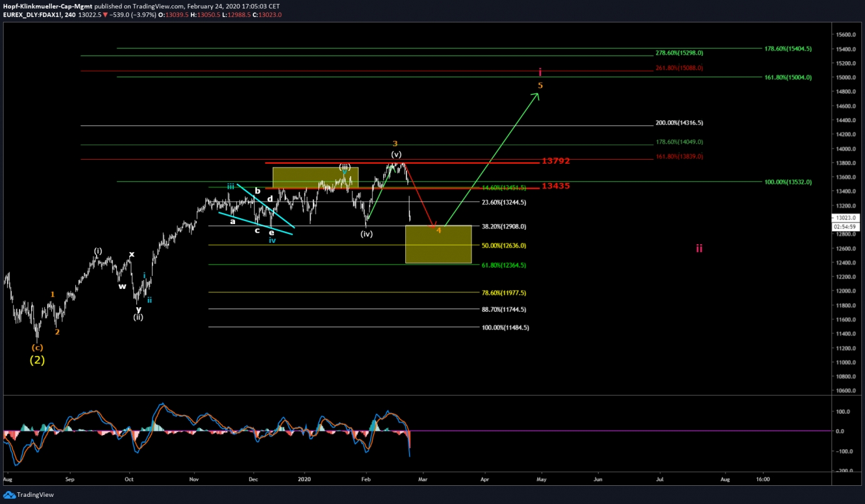This screenshot has width=865, height=504.
Task: Click the 100.00%(13532.0) Fibonacci label
Action: pos(788,183)
